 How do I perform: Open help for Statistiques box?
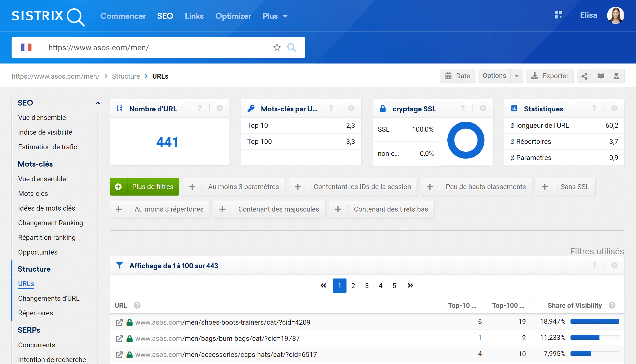[594, 108]
